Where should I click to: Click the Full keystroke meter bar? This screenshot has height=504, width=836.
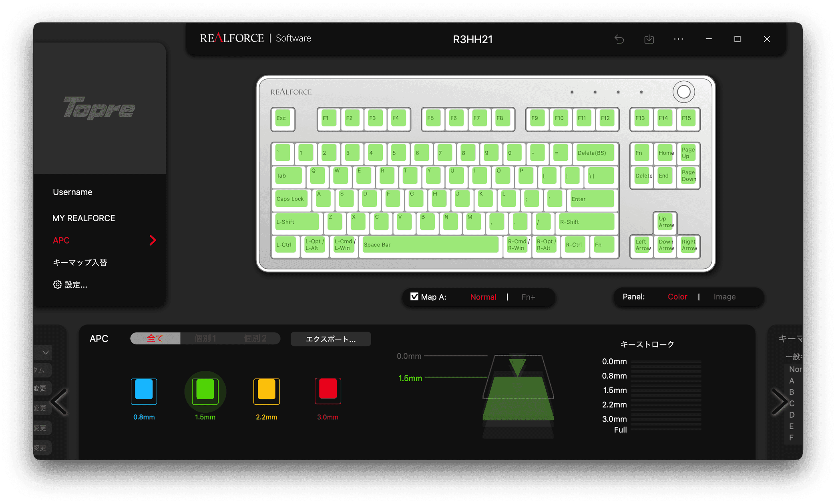pos(666,430)
